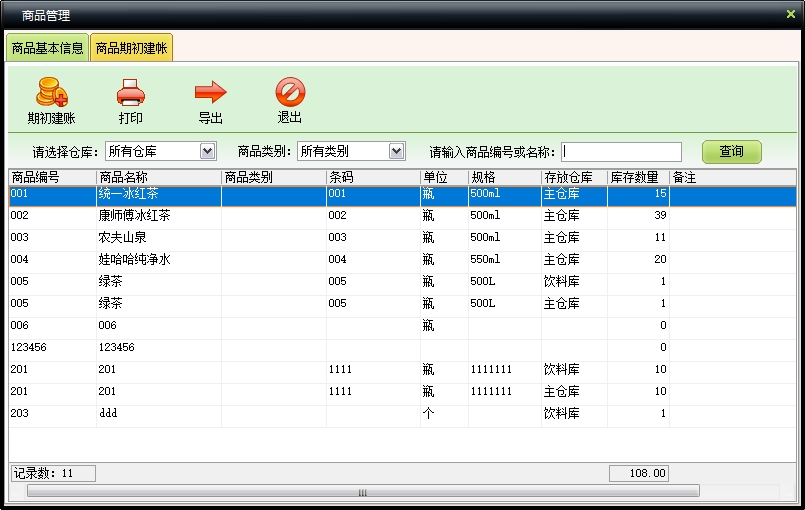
Task: Select the 康师傅冰红茶 row
Action: point(134,216)
